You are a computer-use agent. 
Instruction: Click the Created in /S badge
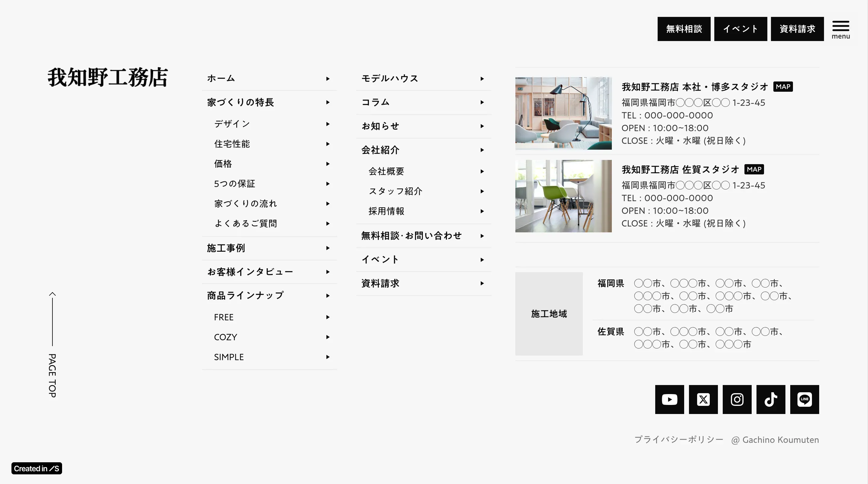[36, 468]
